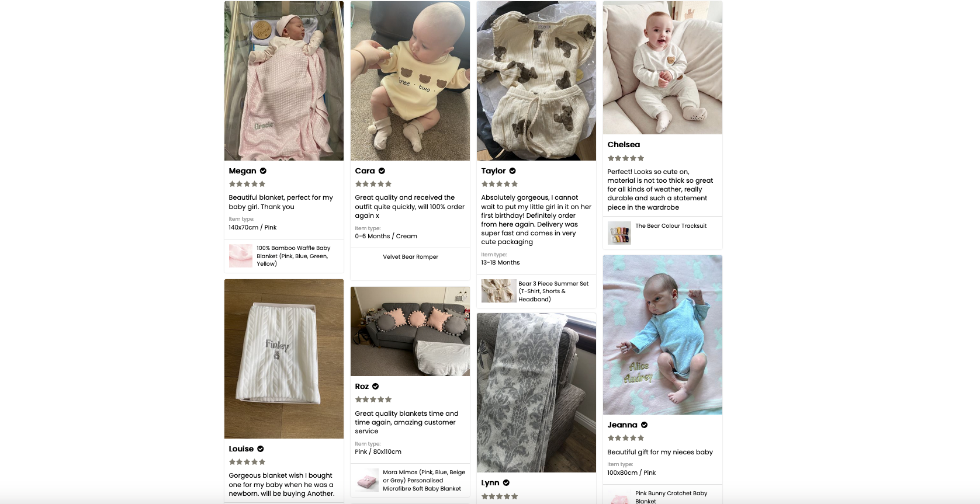The width and height of the screenshot is (980, 504).
Task: View Louise's photo of Finley blanket
Action: click(284, 359)
